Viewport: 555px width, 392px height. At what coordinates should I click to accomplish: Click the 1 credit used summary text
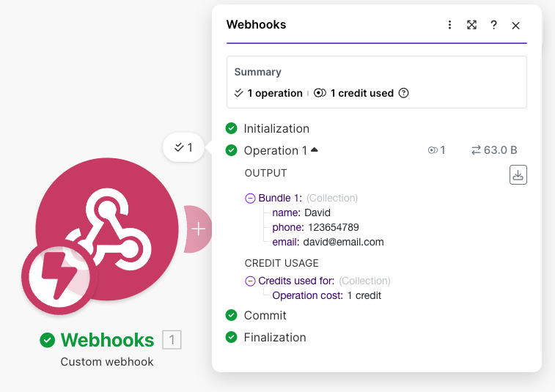tap(362, 93)
